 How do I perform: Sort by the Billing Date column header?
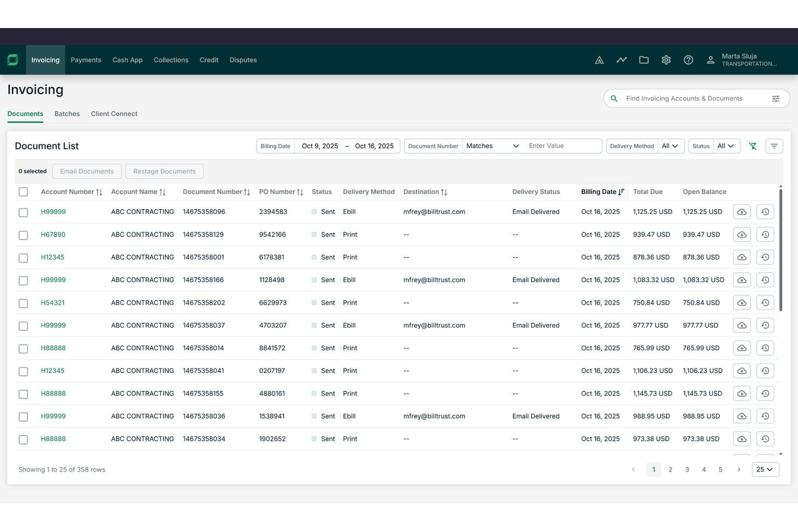tap(602, 192)
